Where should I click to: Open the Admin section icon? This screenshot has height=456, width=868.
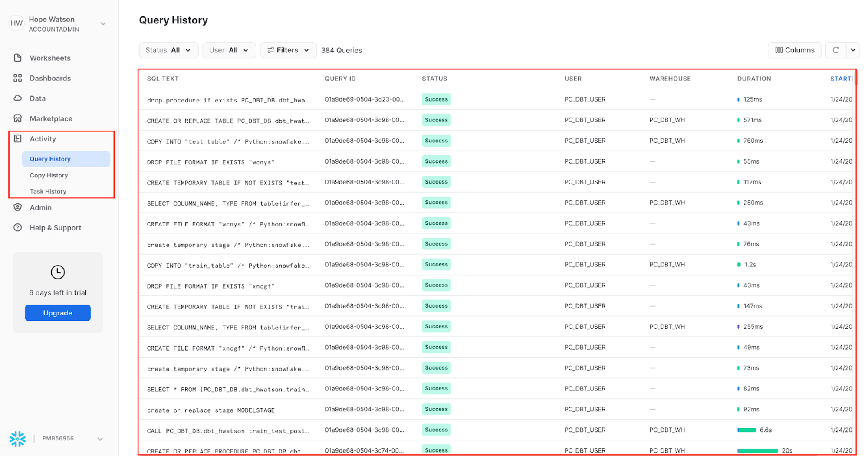coord(17,207)
